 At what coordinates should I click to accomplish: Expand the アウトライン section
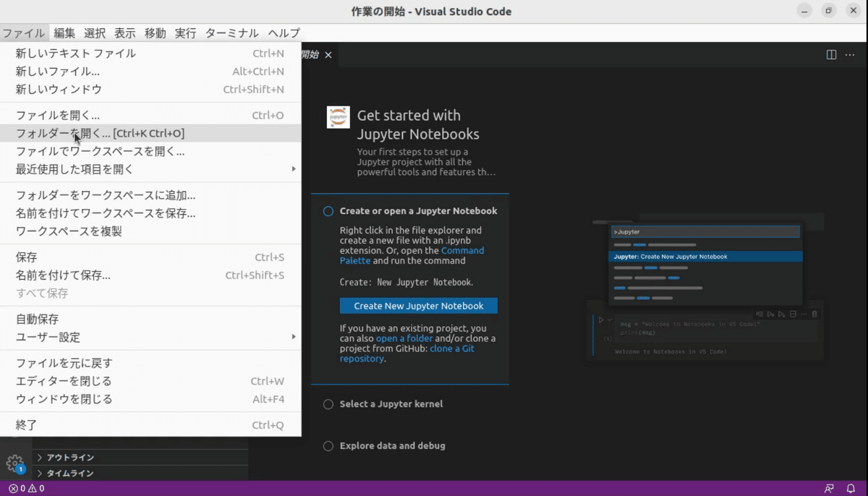(140, 458)
